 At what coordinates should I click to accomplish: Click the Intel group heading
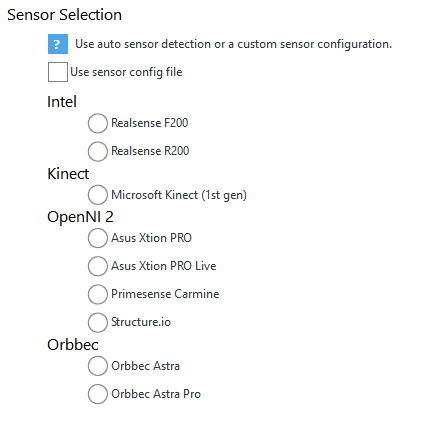[62, 102]
